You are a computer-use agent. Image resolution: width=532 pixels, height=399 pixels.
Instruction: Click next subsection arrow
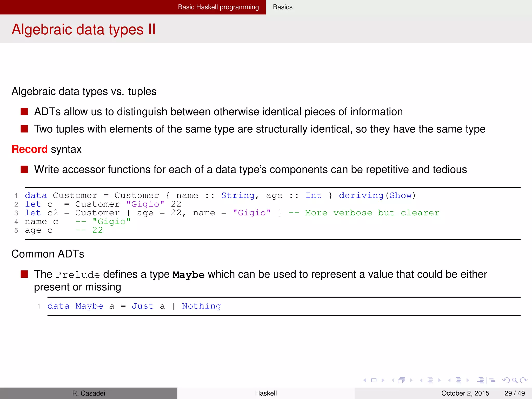click(440, 380)
